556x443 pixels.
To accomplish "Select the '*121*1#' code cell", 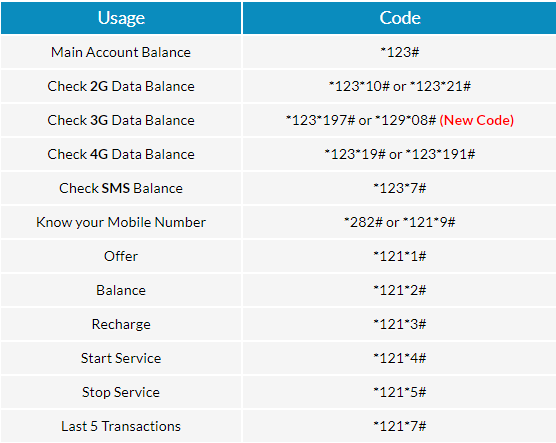I will (400, 256).
